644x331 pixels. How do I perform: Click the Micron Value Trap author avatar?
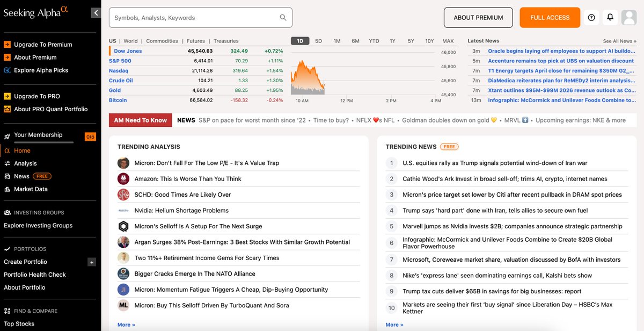(123, 163)
